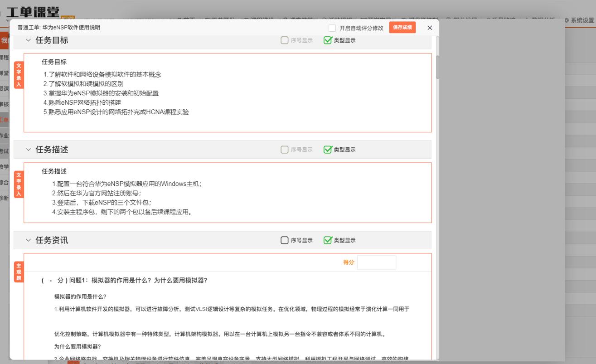Click answer line starting 优化控制策略
596x364 pixels.
pyautogui.click(x=220, y=335)
